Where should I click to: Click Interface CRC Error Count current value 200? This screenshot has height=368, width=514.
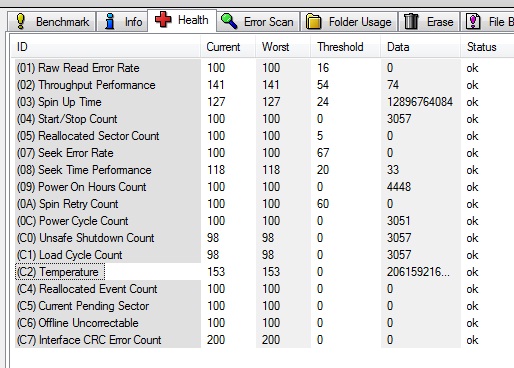point(216,340)
